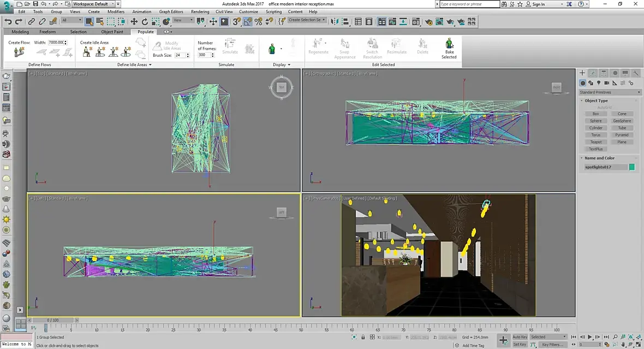Open the Standard Primitives dropdown
Image resolution: width=644 pixels, height=349 pixels.
point(610,92)
